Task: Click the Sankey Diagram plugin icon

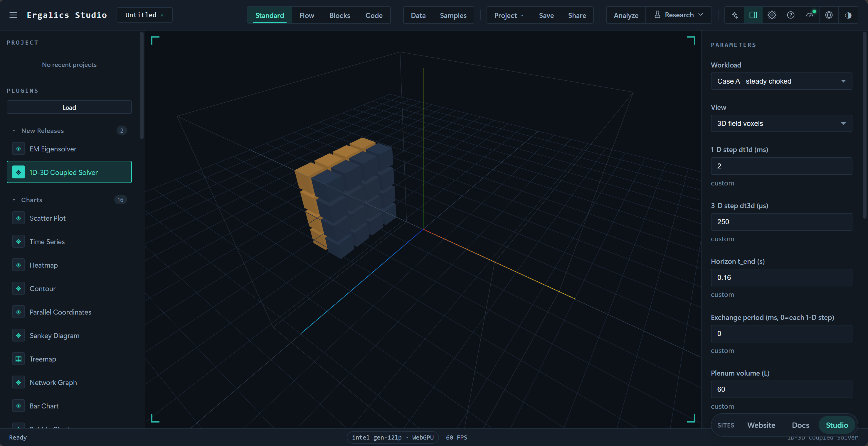Action: pos(18,336)
